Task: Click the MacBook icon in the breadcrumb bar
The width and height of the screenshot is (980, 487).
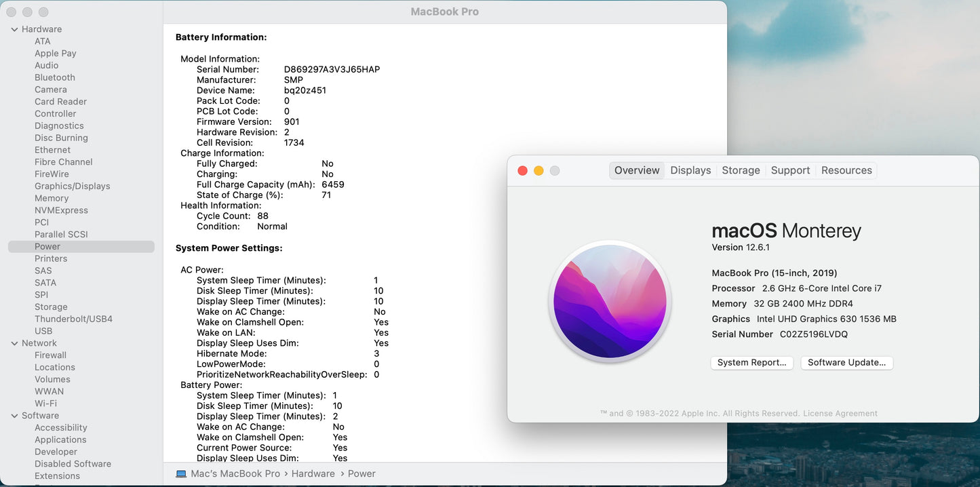Action: click(180, 473)
